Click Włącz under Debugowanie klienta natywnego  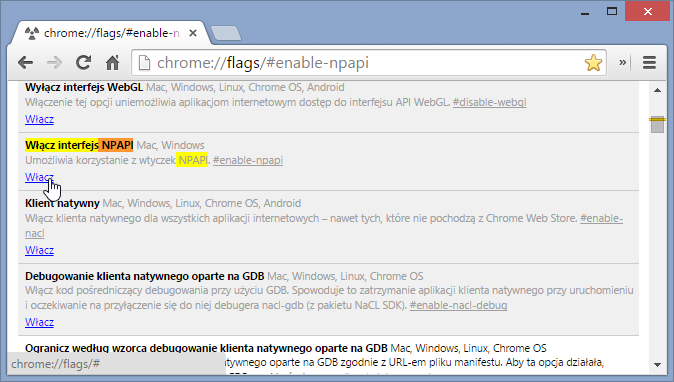tap(39, 322)
